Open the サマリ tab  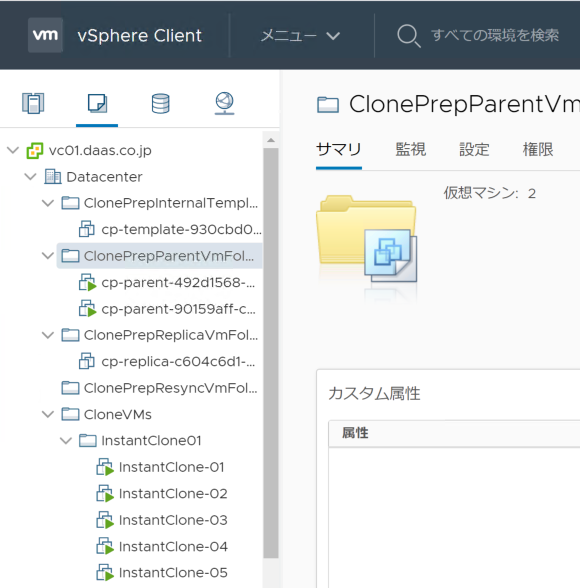coord(339,150)
